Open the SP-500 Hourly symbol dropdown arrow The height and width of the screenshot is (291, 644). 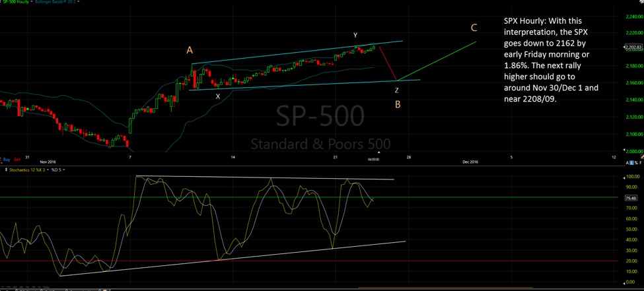pyautogui.click(x=32, y=1)
